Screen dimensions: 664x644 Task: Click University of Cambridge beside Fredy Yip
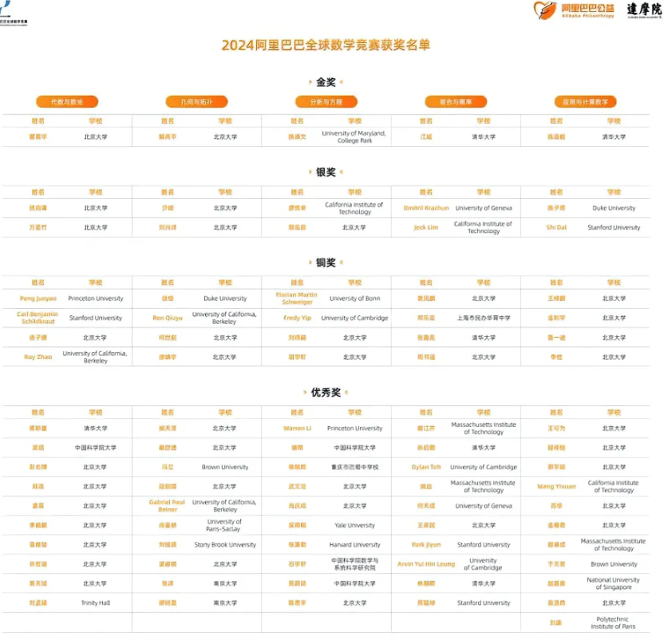click(355, 318)
